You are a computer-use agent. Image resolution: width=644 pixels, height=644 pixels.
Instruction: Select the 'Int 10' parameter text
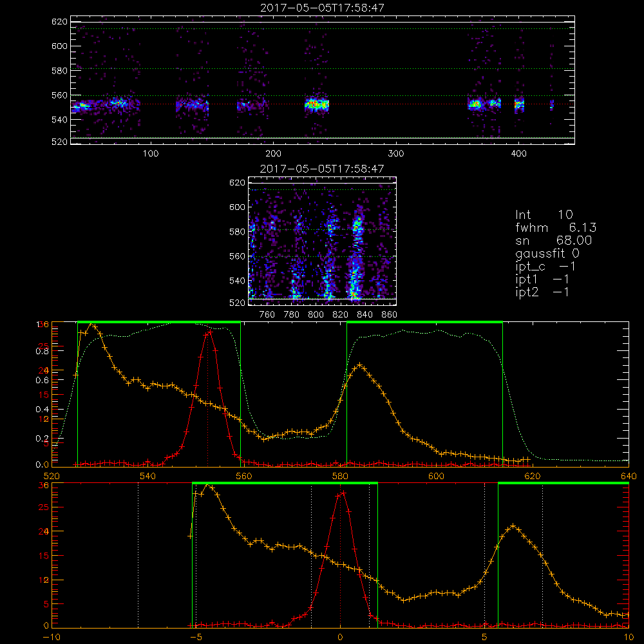[x=544, y=215]
